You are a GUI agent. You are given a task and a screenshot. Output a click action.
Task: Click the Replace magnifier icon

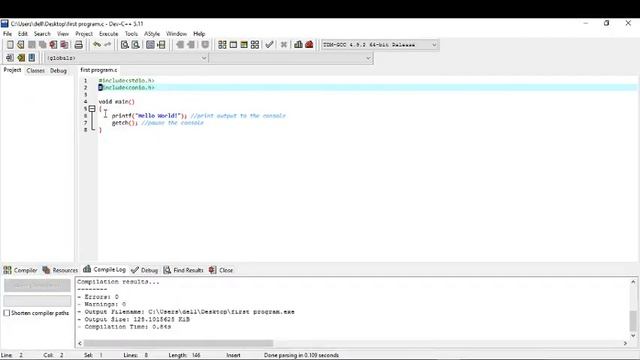tap(136, 45)
